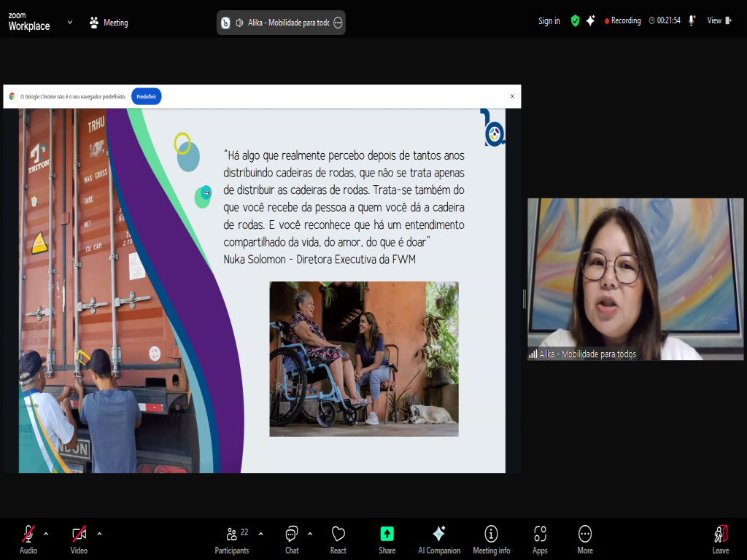Leave the meeting
Image resolution: width=747 pixels, height=560 pixels.
(720, 538)
